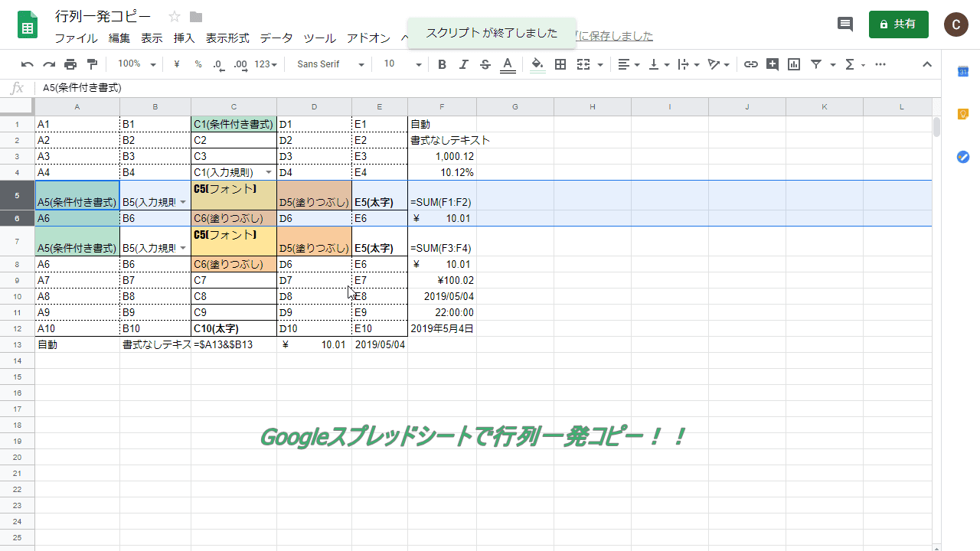
Task: Click the document title 行列一発コピー
Action: [x=103, y=17]
